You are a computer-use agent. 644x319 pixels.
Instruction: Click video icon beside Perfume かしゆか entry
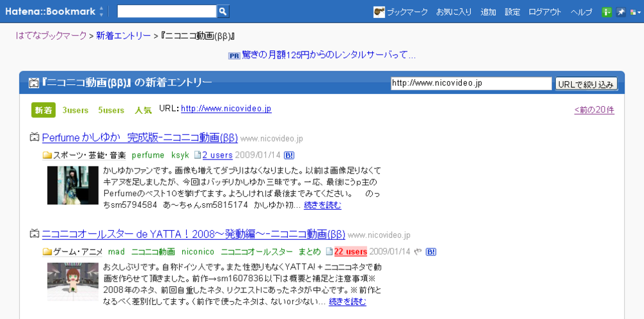pos(35,138)
